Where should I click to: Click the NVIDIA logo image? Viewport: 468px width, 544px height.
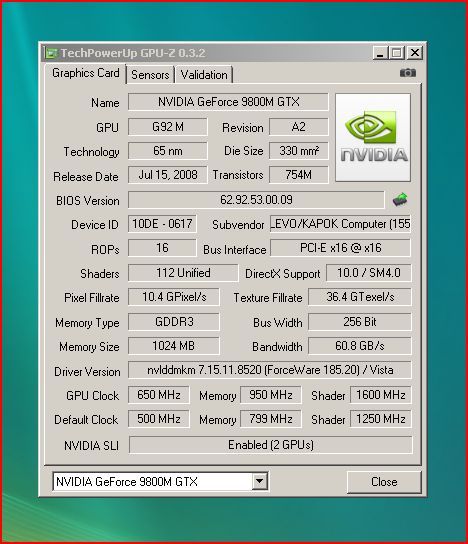click(x=373, y=137)
